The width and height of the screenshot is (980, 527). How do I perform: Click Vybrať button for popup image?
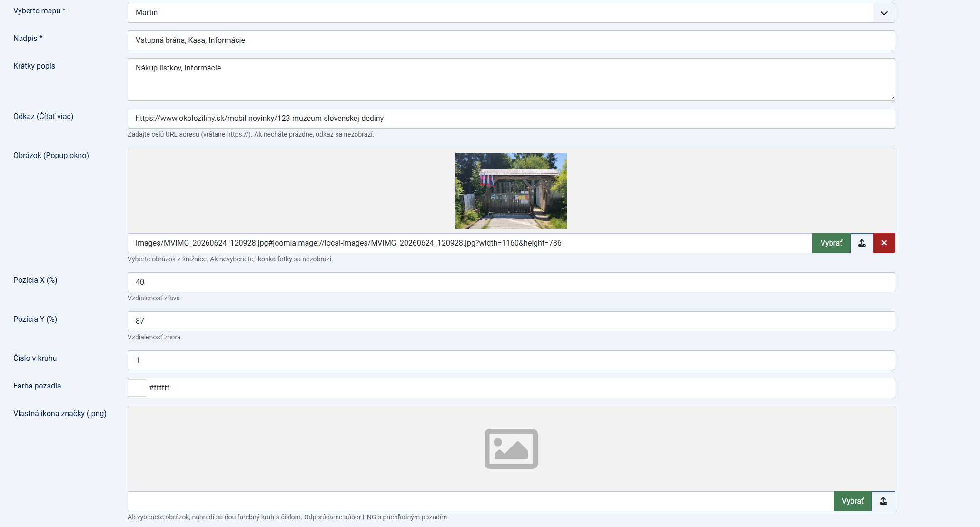[832, 243]
